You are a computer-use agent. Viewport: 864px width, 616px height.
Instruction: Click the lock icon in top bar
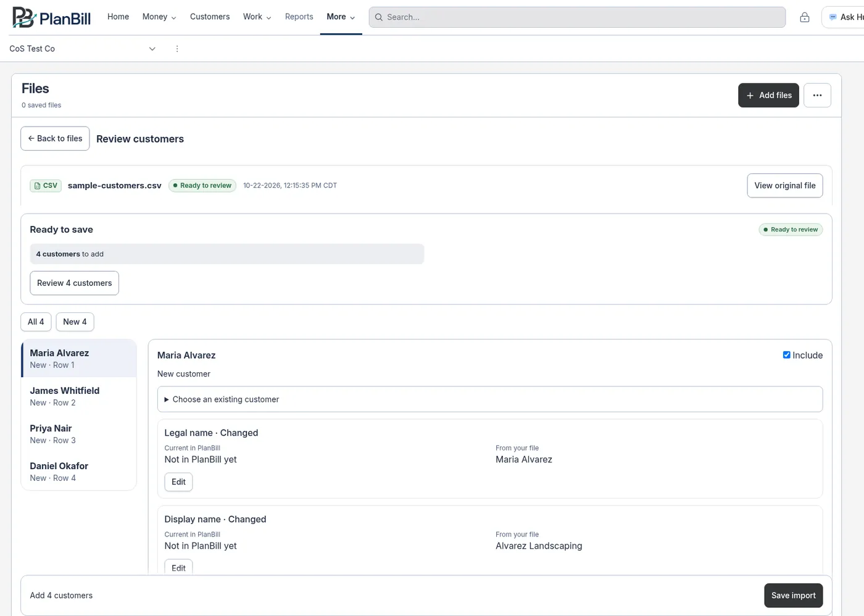805,17
